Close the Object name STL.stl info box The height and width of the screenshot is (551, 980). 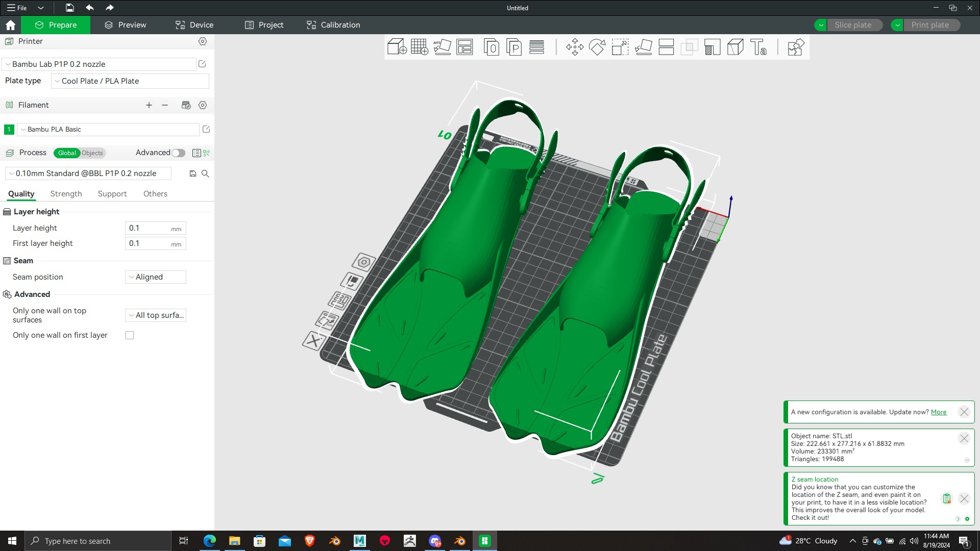(x=964, y=439)
